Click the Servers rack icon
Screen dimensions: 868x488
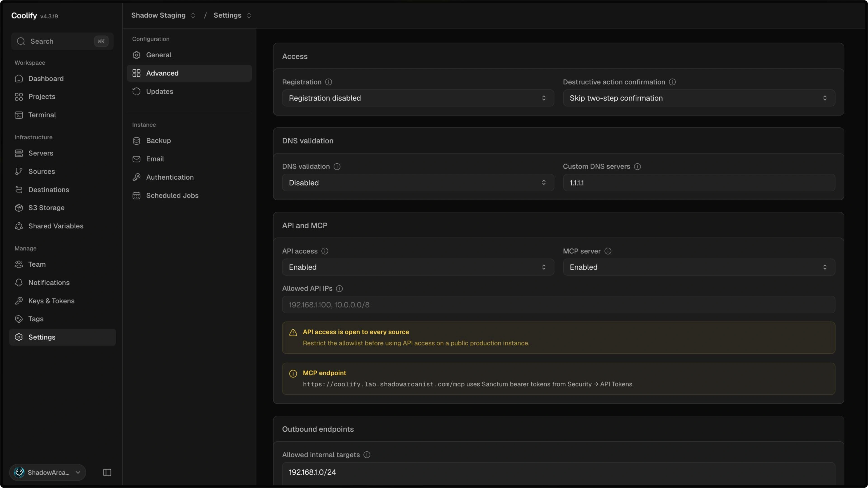(19, 153)
